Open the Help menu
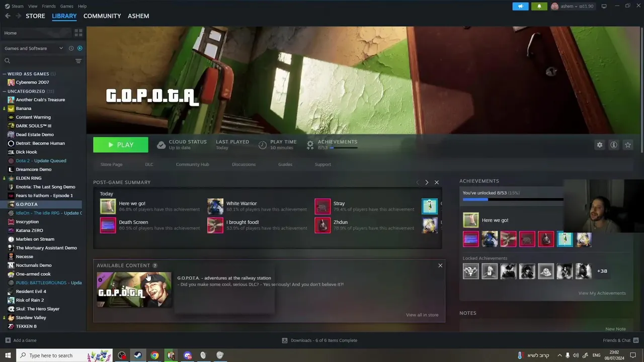Screen dimensions: 644x362 click(x=82, y=6)
